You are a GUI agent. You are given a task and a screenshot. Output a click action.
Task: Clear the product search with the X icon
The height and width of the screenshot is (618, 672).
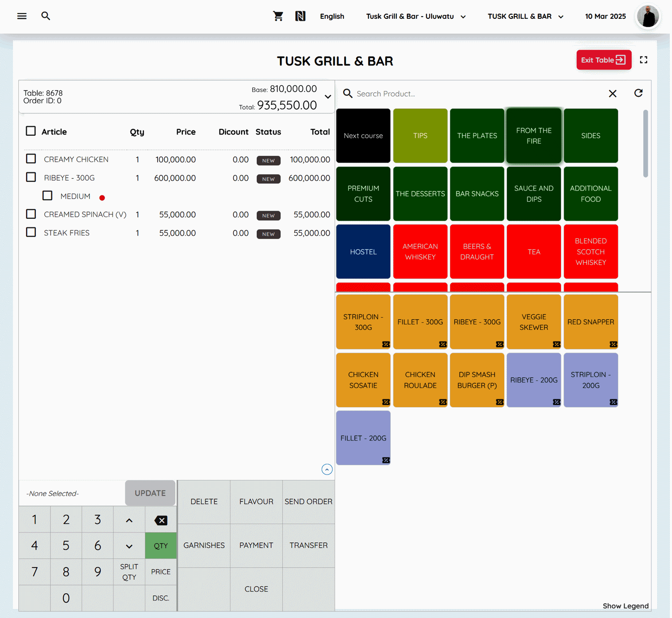tap(612, 93)
